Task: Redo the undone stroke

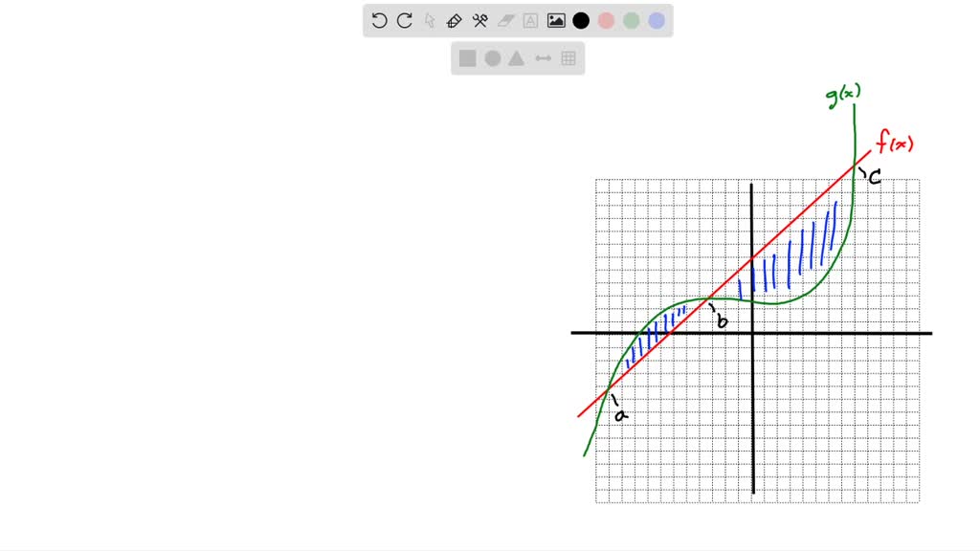Action: click(x=403, y=20)
